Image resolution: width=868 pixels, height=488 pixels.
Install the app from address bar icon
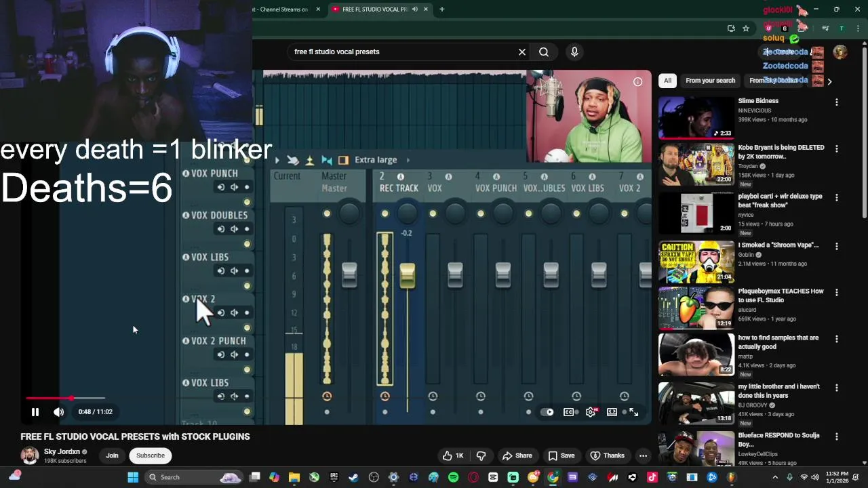click(x=731, y=28)
